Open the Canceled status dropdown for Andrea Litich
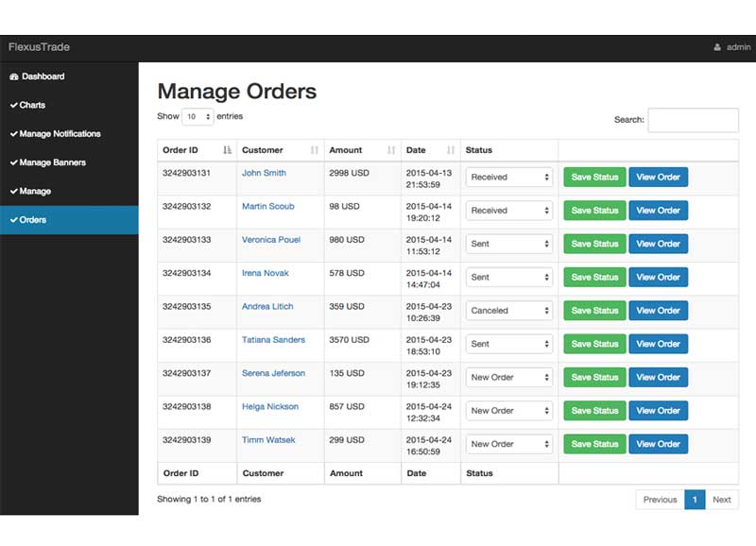 coord(508,311)
